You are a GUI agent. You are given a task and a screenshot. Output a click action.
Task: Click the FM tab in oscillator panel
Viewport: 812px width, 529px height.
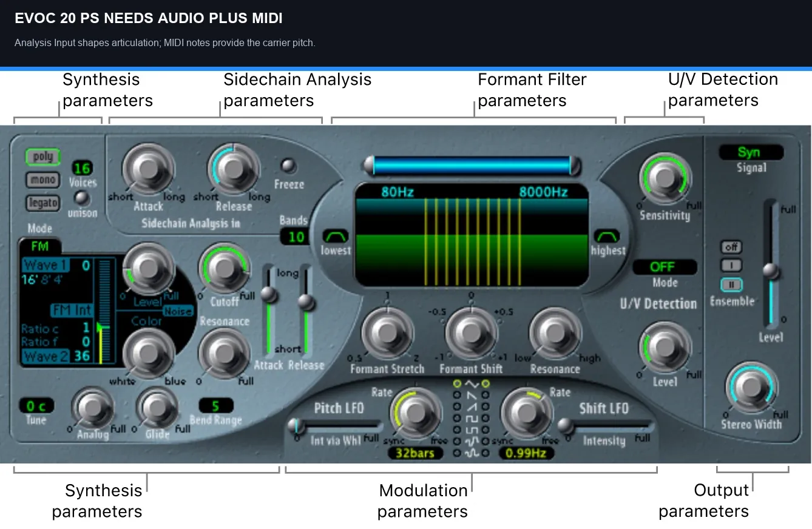(41, 248)
